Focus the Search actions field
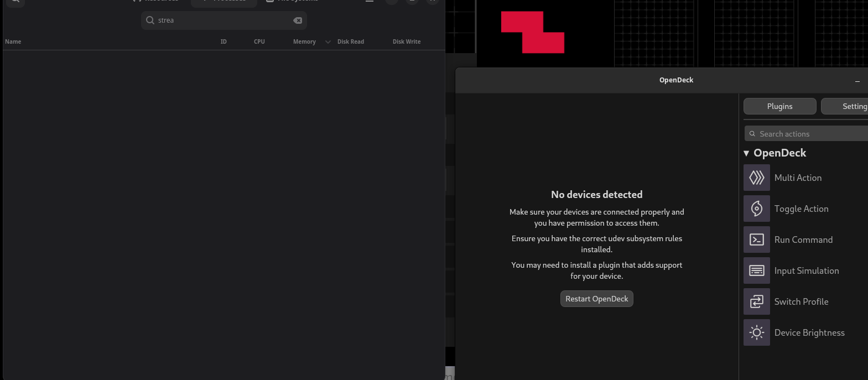The width and height of the screenshot is (868, 380). [807, 134]
